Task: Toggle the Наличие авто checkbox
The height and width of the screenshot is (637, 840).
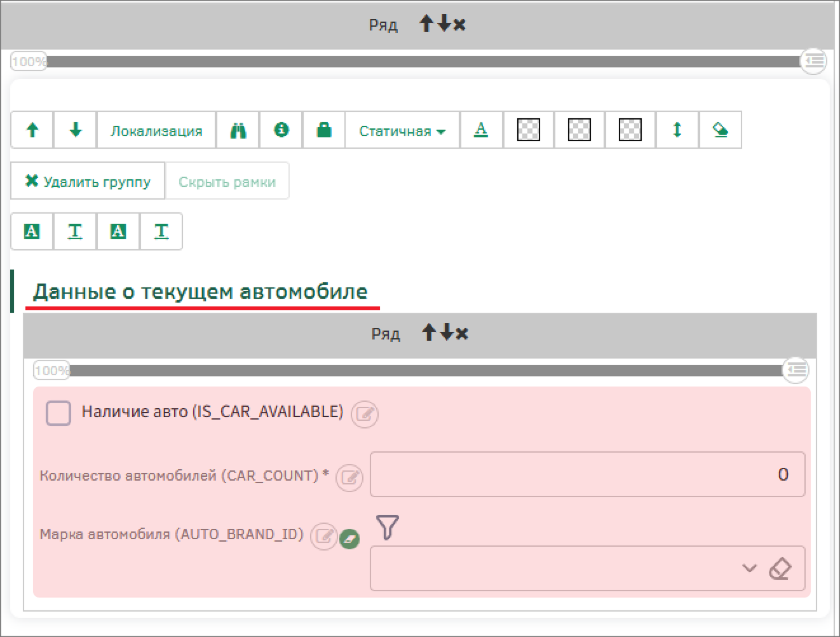Action: pos(58,413)
